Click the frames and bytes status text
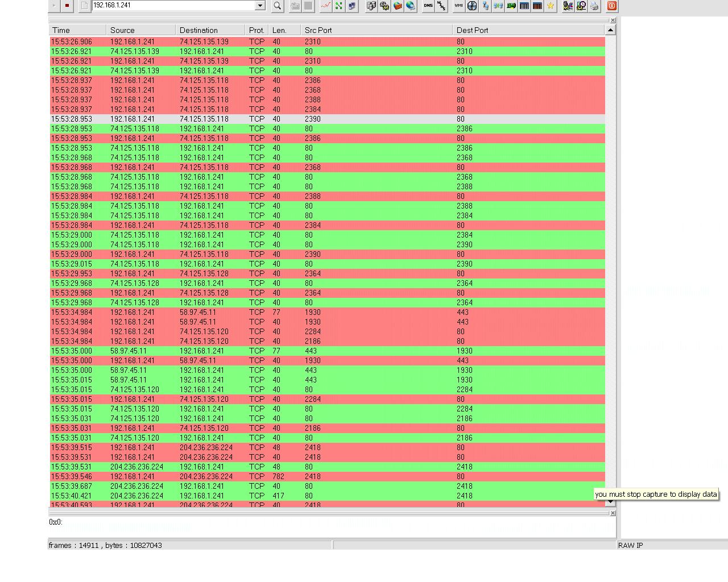728x582 pixels. pos(105,545)
